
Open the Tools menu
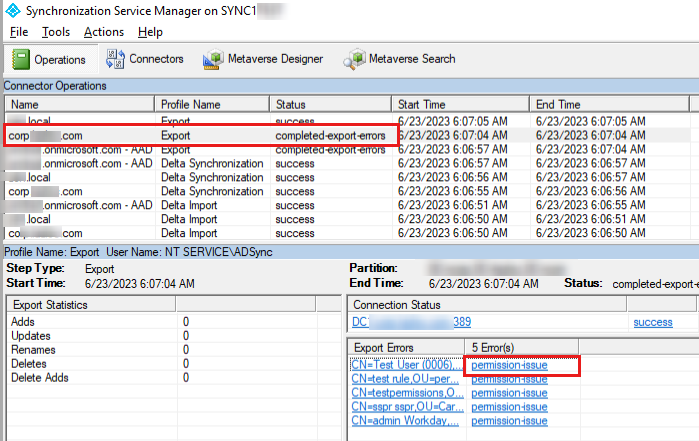click(x=56, y=32)
